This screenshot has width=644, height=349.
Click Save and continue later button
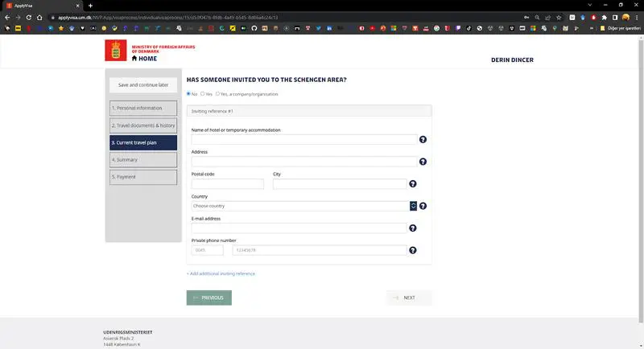(x=143, y=85)
